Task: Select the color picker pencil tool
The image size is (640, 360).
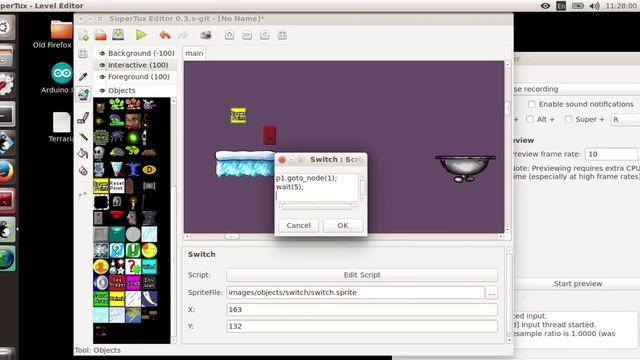Action: 83,77
